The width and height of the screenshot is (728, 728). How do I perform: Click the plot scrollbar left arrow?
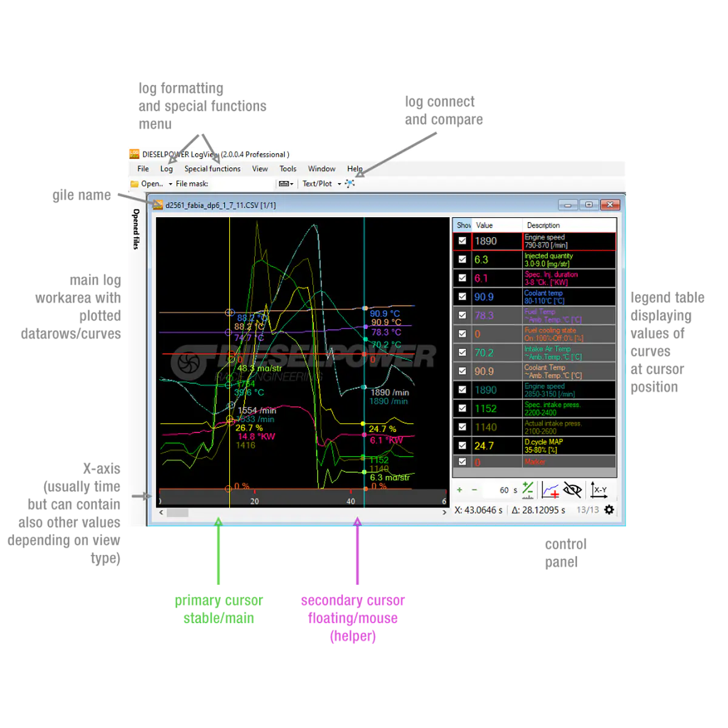click(161, 513)
